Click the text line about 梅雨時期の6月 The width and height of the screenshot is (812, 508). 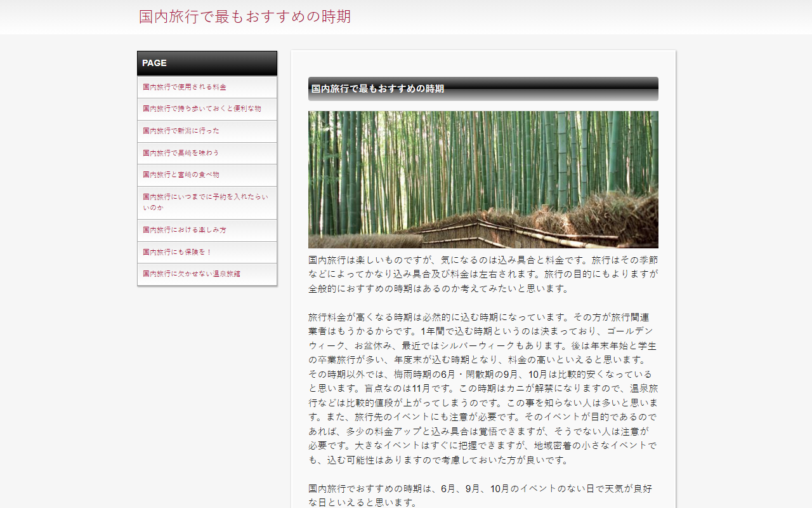coord(480,375)
